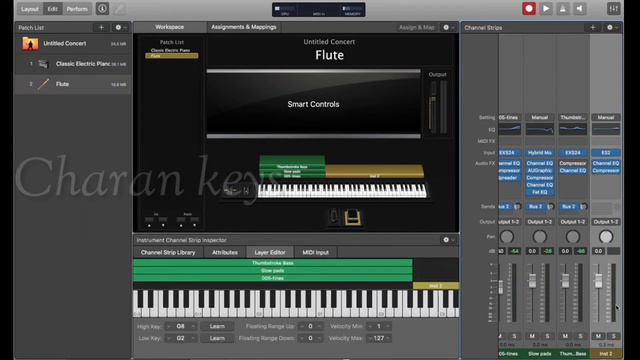
Task: Solo the Thum...Bass channel strip
Action: coord(580,336)
